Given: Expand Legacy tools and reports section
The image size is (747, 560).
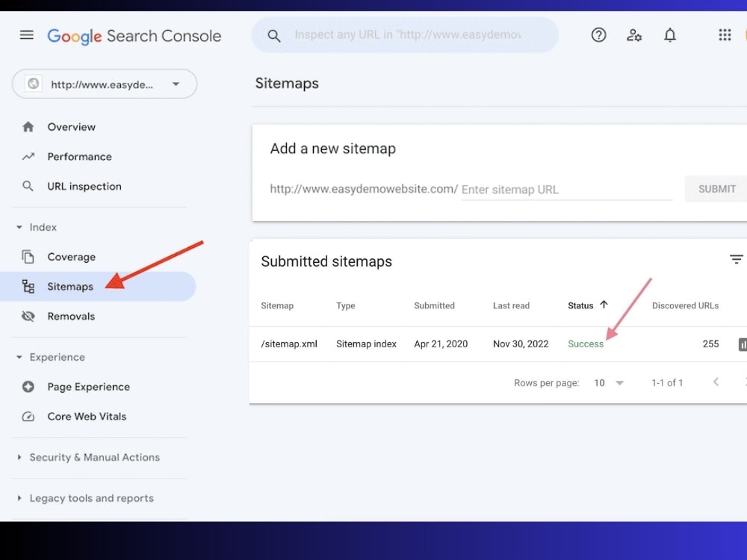Looking at the screenshot, I should pyautogui.click(x=19, y=498).
